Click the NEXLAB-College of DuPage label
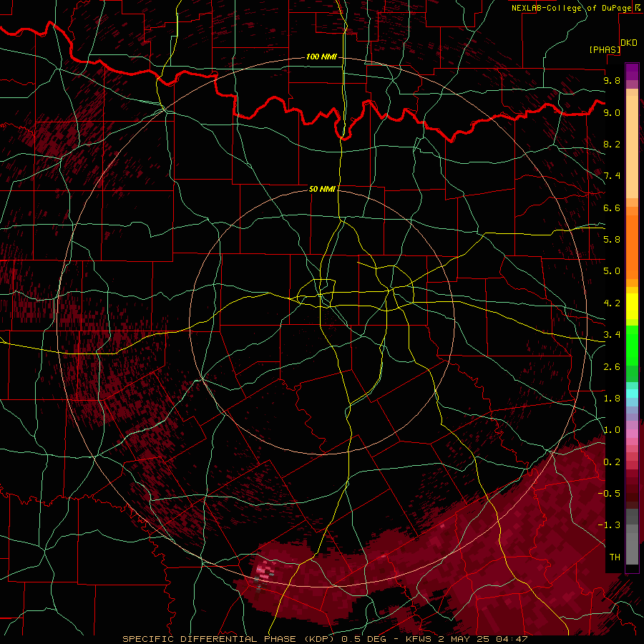This screenshot has width=644, height=644. [571, 8]
